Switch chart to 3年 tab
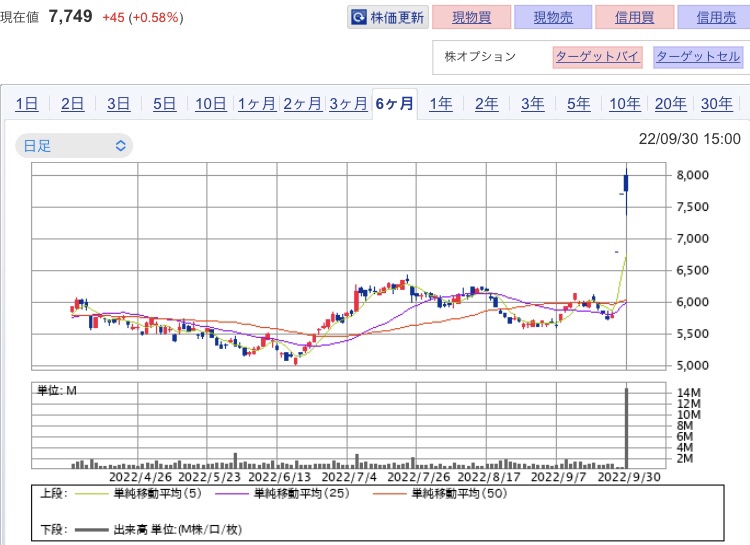The image size is (750, 545). point(532,103)
